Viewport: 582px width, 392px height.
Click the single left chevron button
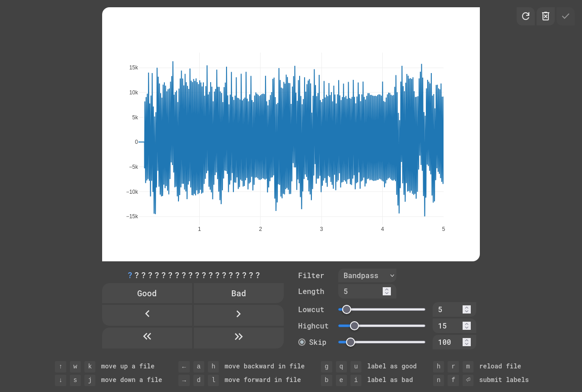(147, 314)
